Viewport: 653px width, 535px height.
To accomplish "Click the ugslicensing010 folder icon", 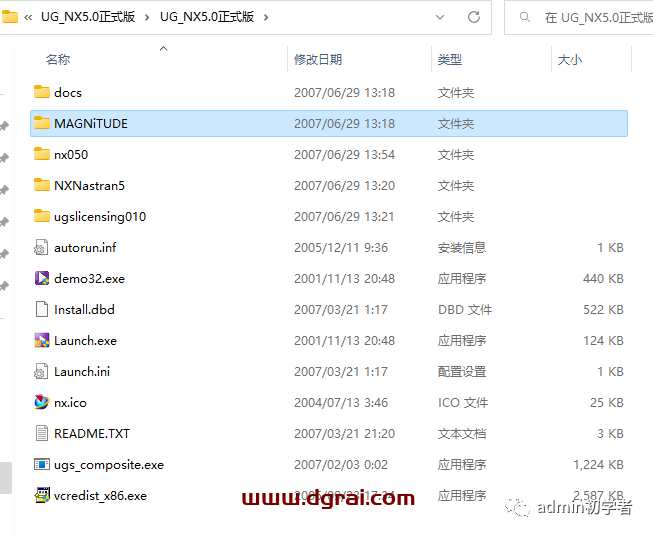I will 42,216.
